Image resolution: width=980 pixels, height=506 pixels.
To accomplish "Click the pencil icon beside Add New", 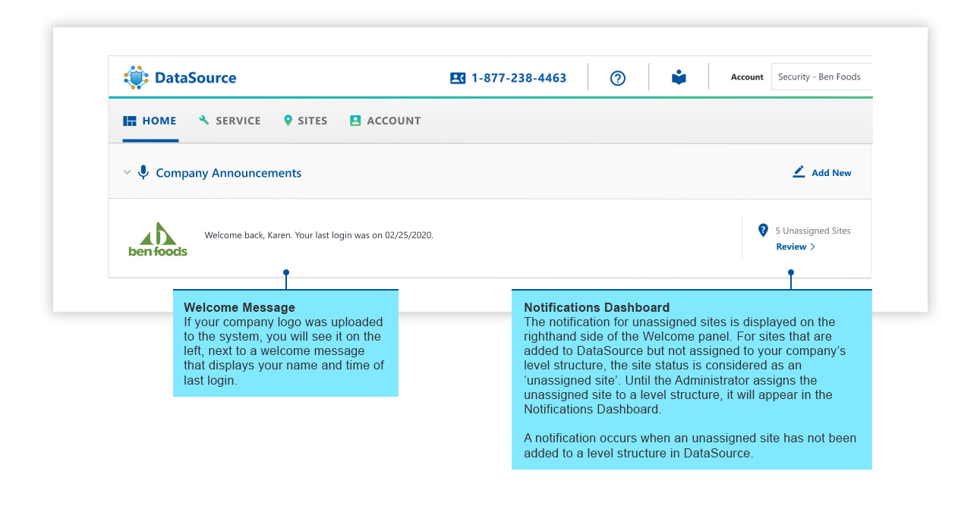I will pos(799,172).
